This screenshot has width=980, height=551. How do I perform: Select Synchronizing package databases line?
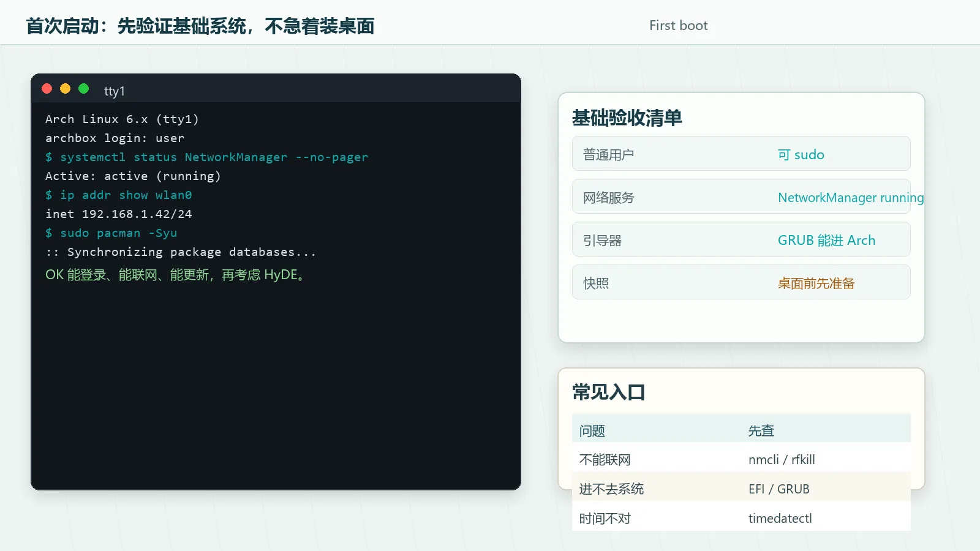(181, 252)
